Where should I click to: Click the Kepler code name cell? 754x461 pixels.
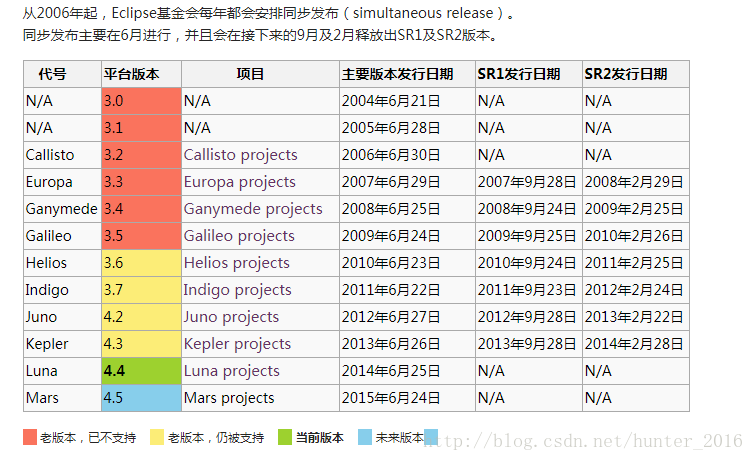click(x=63, y=344)
